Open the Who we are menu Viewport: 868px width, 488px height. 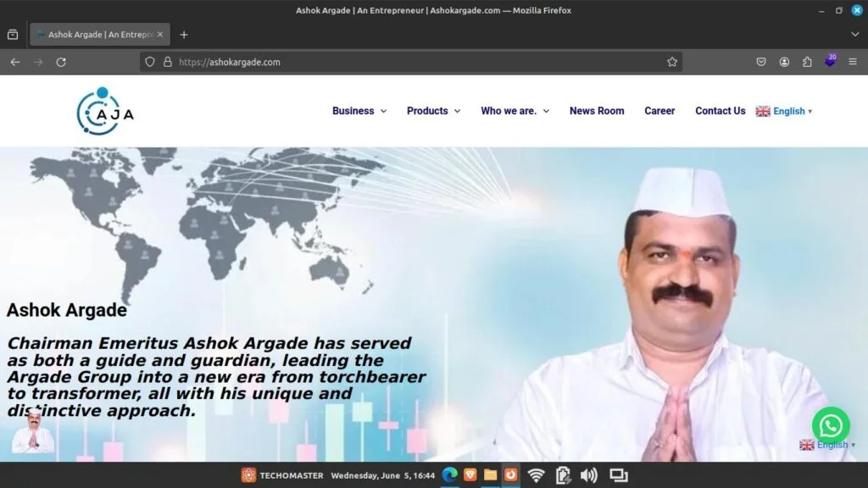pyautogui.click(x=509, y=111)
